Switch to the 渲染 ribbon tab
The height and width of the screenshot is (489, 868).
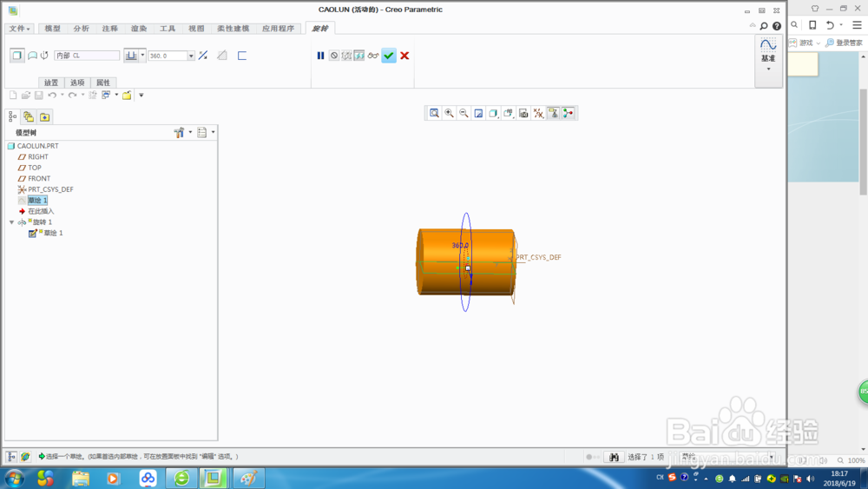tap(139, 29)
